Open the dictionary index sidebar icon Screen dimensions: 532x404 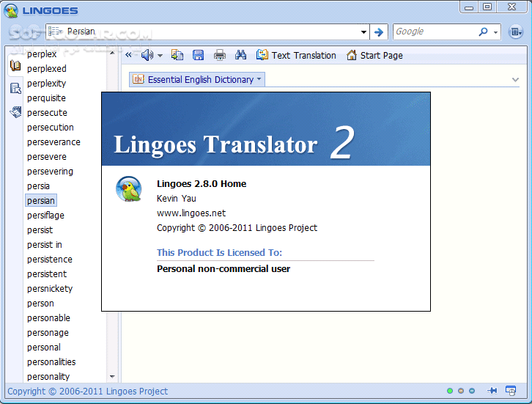click(15, 65)
